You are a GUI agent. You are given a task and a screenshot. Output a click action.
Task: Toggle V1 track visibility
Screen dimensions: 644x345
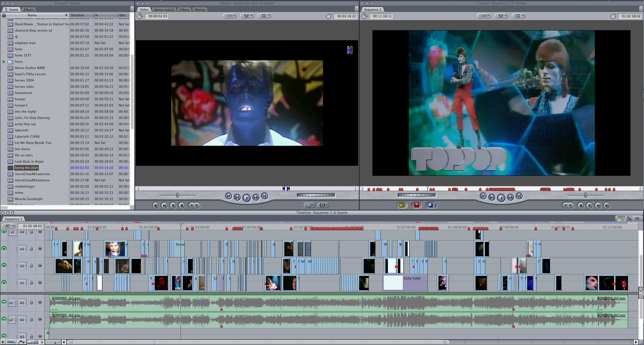4,283
